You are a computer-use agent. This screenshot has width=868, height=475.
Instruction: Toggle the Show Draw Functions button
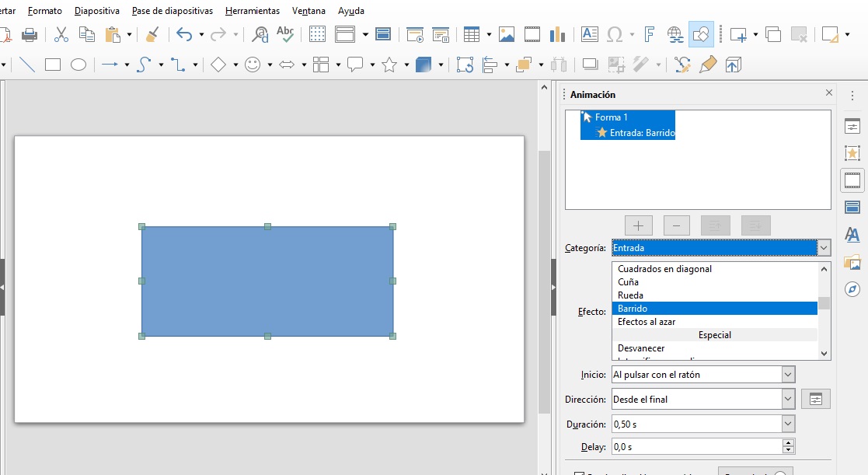701,35
